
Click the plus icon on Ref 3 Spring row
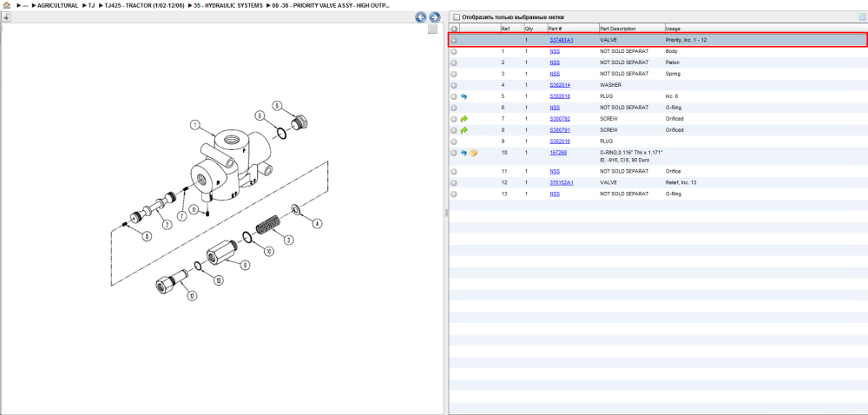coord(454,74)
